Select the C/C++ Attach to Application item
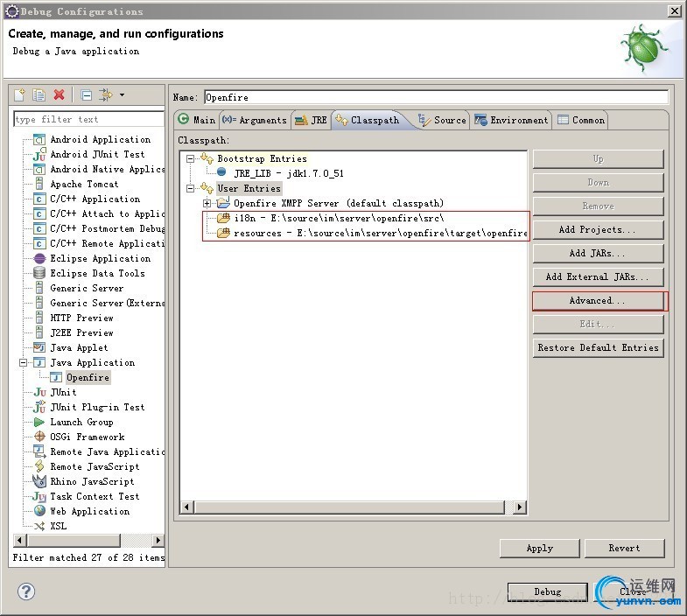The height and width of the screenshot is (616, 687). 108,213
